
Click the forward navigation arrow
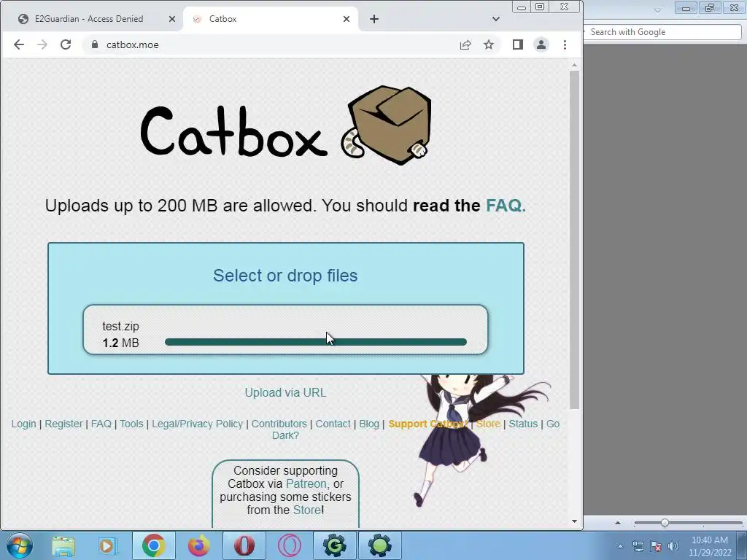[42, 44]
